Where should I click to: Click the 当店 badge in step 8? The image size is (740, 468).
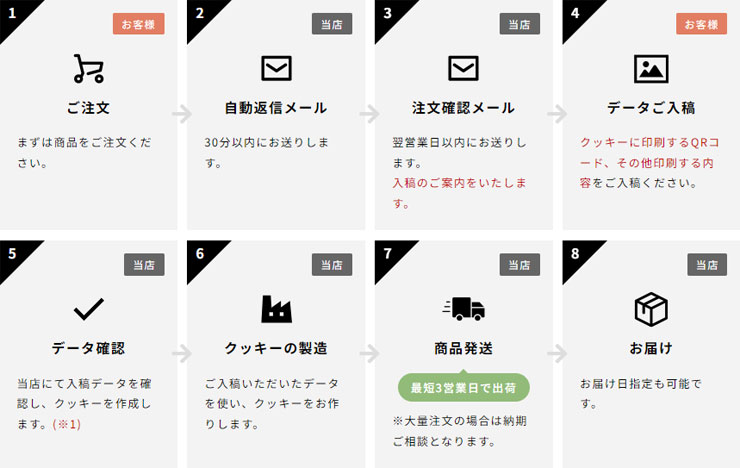click(x=707, y=265)
